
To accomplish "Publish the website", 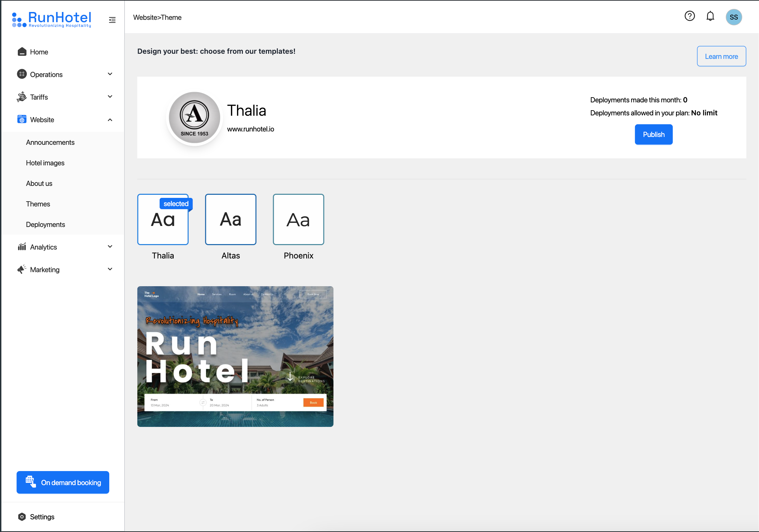I will pos(654,135).
